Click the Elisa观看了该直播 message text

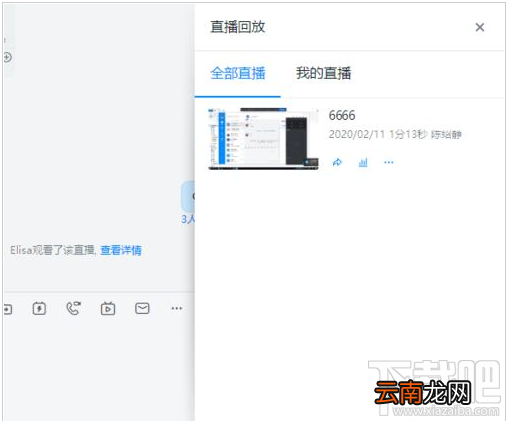pyautogui.click(x=53, y=250)
